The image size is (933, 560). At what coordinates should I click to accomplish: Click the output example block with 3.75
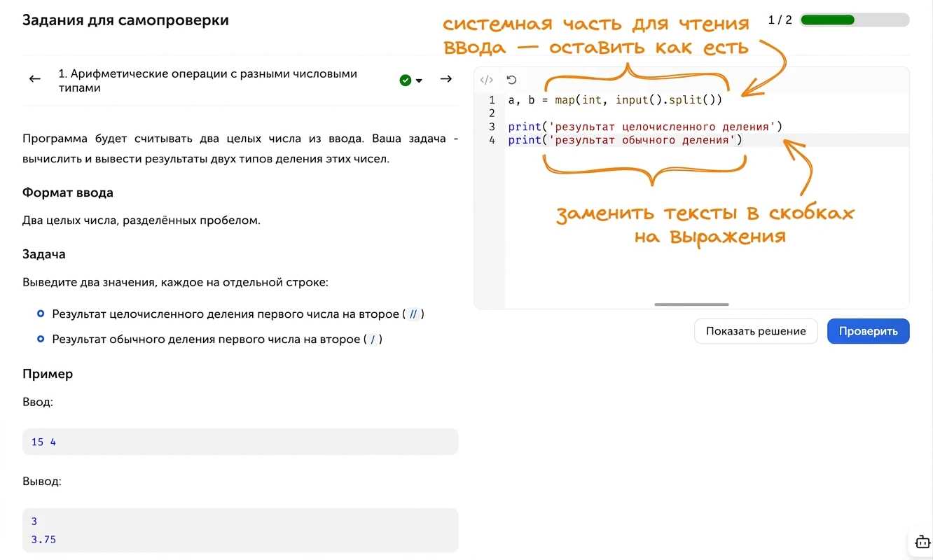[x=240, y=530]
